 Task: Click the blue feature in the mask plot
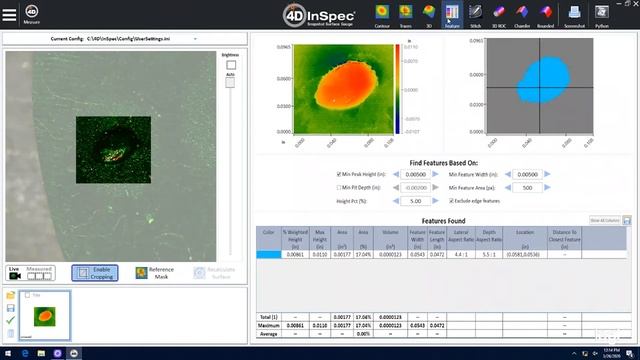543,79
